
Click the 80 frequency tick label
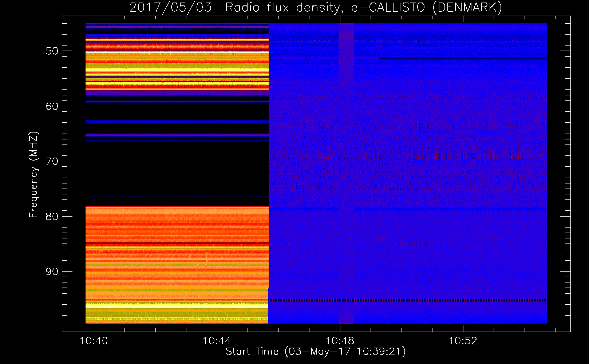pos(52,217)
